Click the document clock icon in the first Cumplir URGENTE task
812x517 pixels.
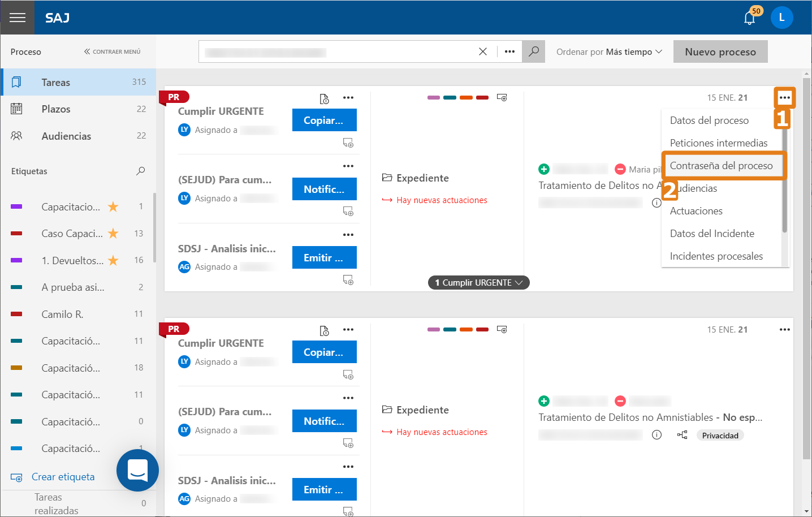(324, 98)
